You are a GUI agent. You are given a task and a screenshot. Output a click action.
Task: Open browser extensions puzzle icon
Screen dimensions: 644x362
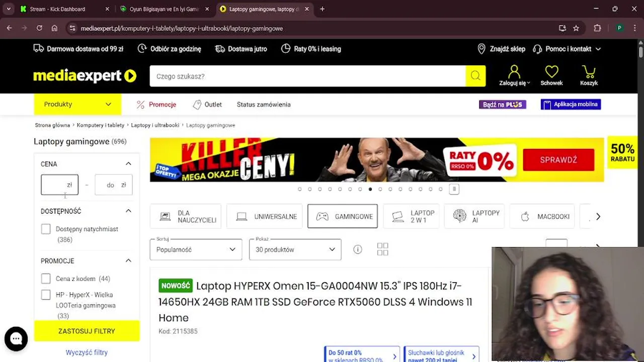(597, 28)
